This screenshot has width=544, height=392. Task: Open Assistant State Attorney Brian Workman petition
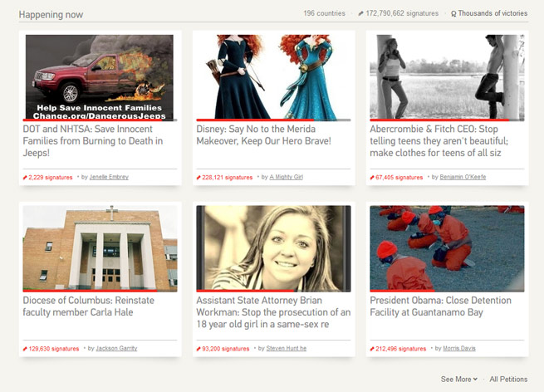(x=273, y=312)
